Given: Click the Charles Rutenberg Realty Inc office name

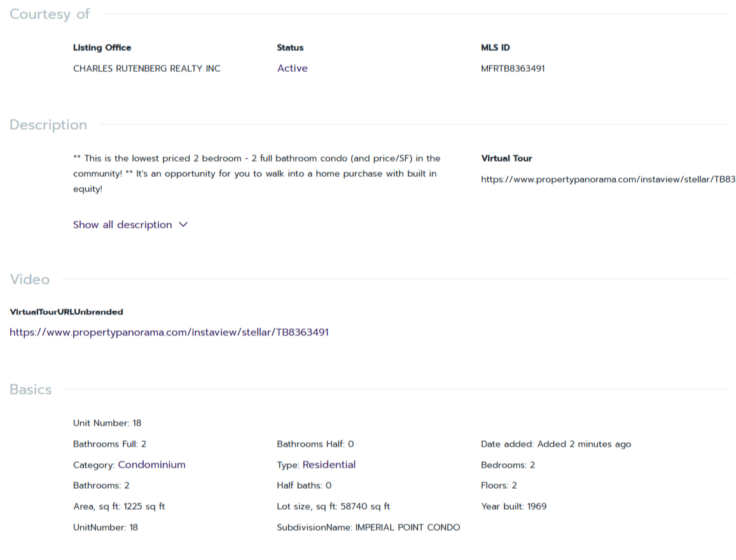Looking at the screenshot, I should pos(146,69).
